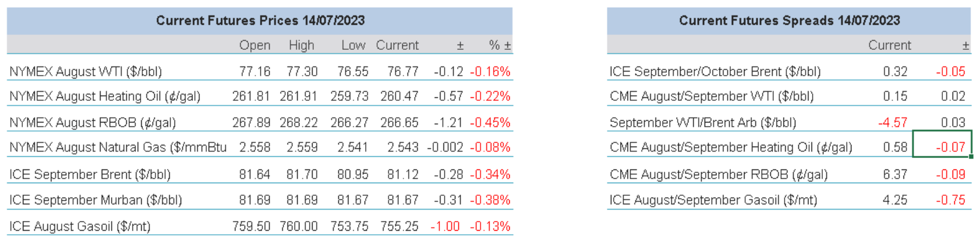980x241 pixels.
Task: Select CME August/September RBOB spread value 6.37
Action: [x=895, y=174]
